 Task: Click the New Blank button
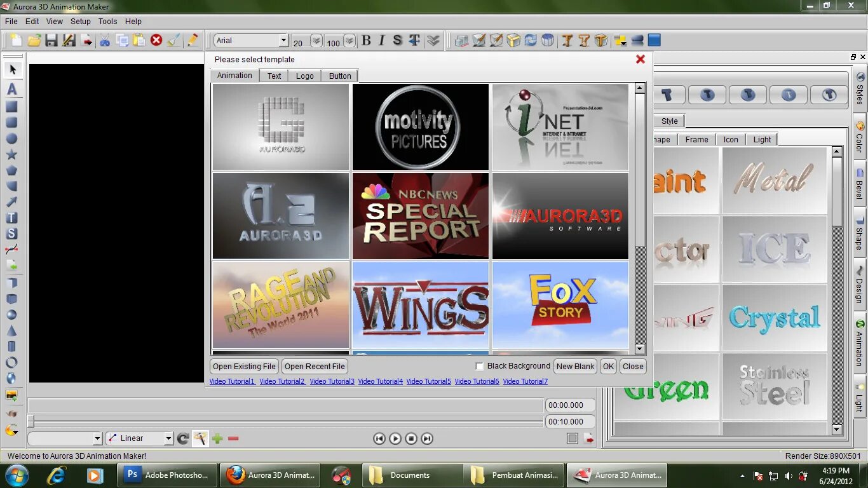click(x=575, y=367)
